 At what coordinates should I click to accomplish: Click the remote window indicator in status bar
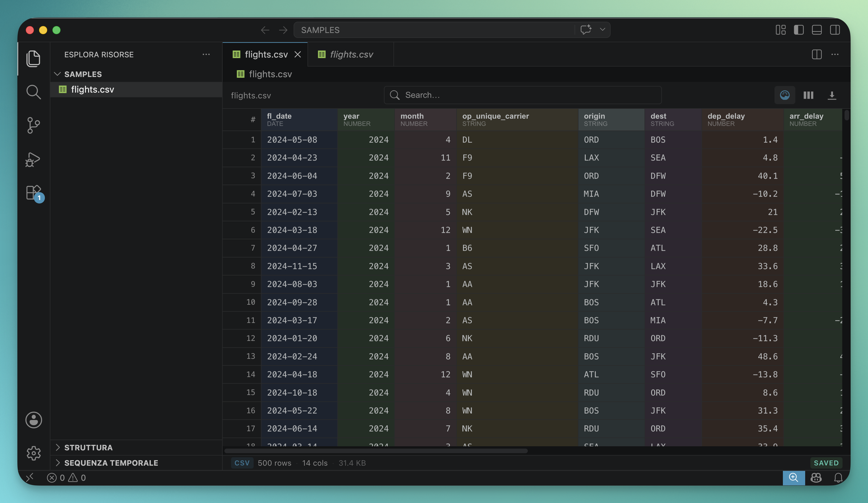point(30,478)
